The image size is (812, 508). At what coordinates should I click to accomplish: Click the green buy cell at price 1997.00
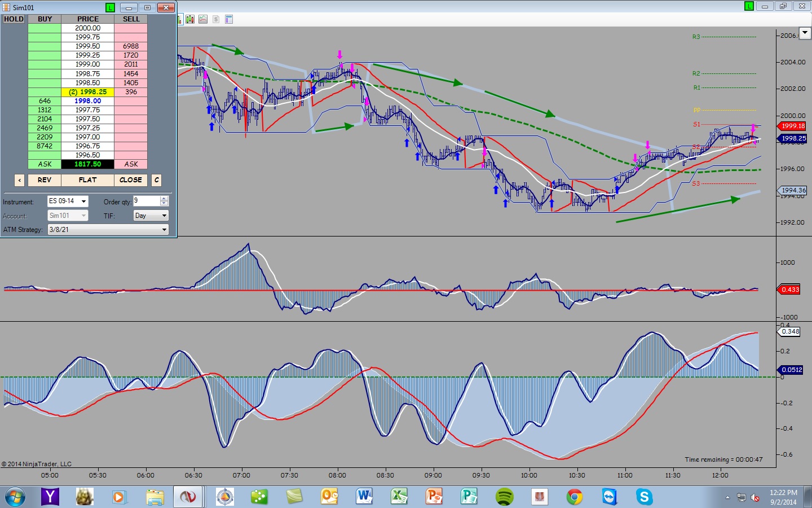click(x=45, y=137)
